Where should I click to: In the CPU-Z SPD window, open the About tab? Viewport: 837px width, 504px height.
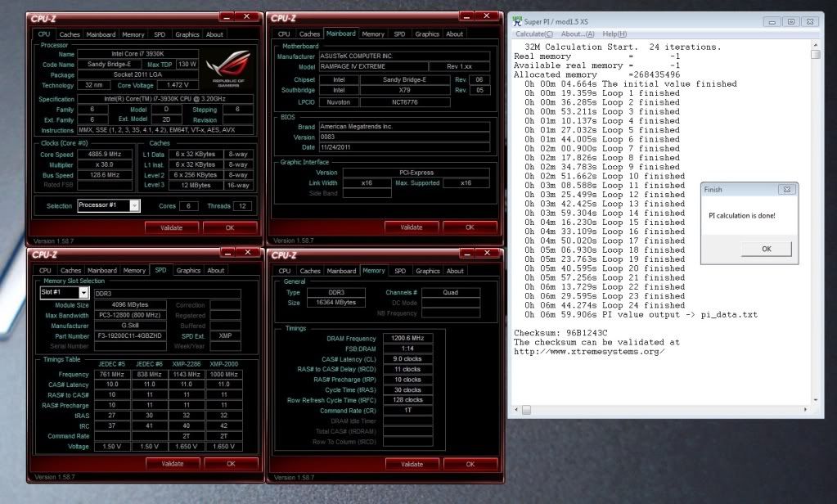[x=216, y=271]
